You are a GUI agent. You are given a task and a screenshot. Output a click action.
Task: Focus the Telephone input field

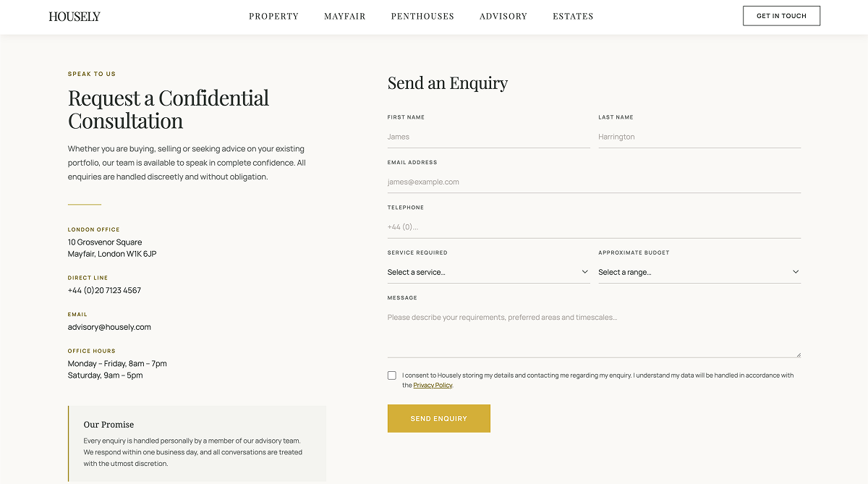(x=594, y=227)
